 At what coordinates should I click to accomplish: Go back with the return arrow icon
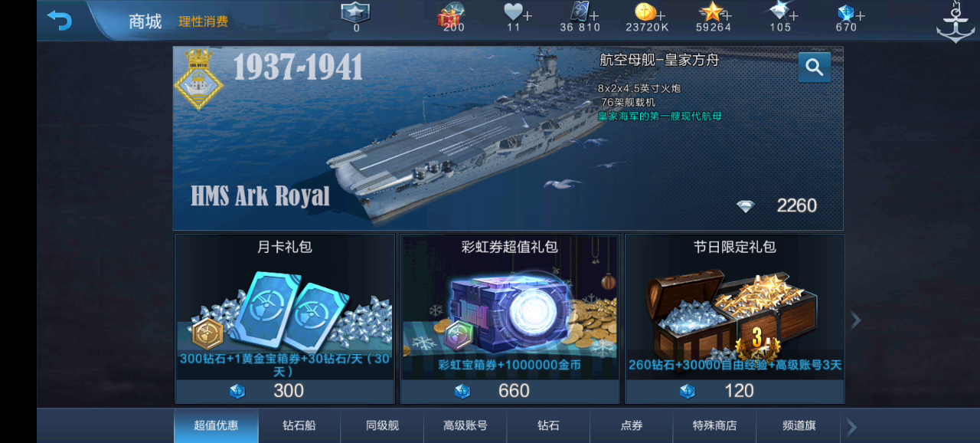point(59,20)
